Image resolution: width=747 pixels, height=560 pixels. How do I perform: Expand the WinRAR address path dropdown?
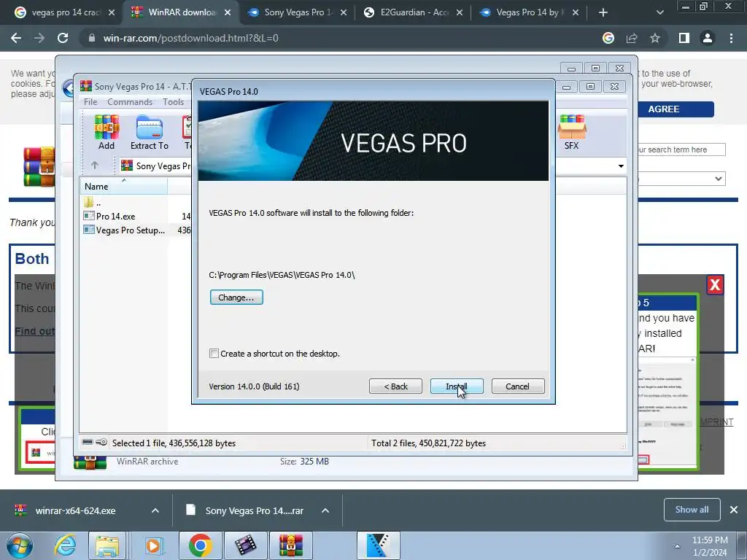(621, 166)
